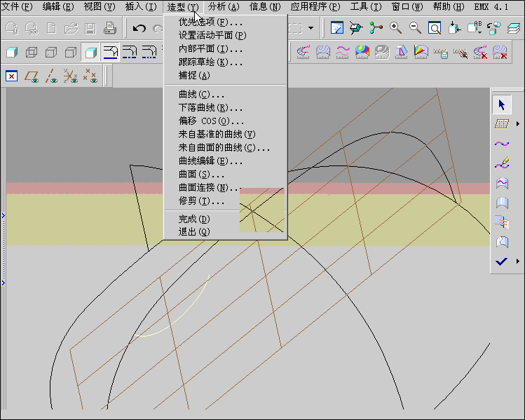The image size is (525, 420).
Task: Expand the active plane flyout arrow
Action: click(x=518, y=124)
